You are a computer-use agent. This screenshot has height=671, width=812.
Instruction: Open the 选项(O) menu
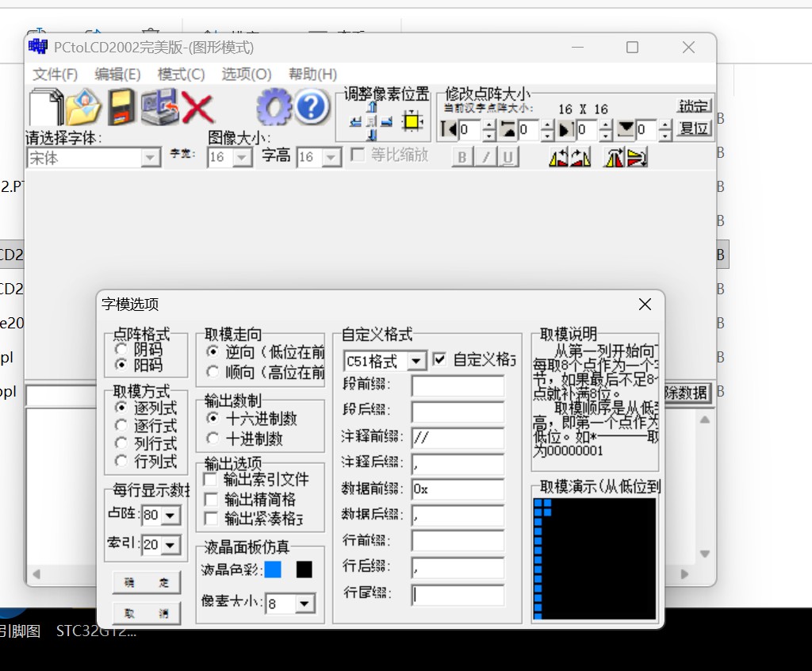pyautogui.click(x=246, y=74)
